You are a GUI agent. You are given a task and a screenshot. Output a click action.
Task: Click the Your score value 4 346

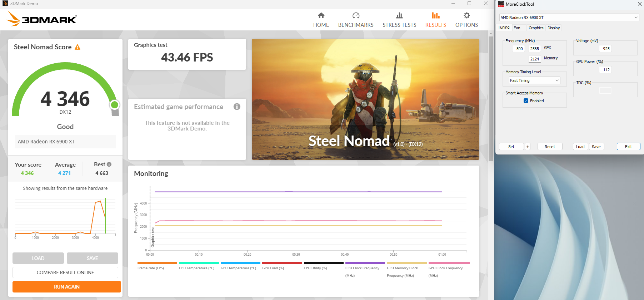pyautogui.click(x=27, y=173)
